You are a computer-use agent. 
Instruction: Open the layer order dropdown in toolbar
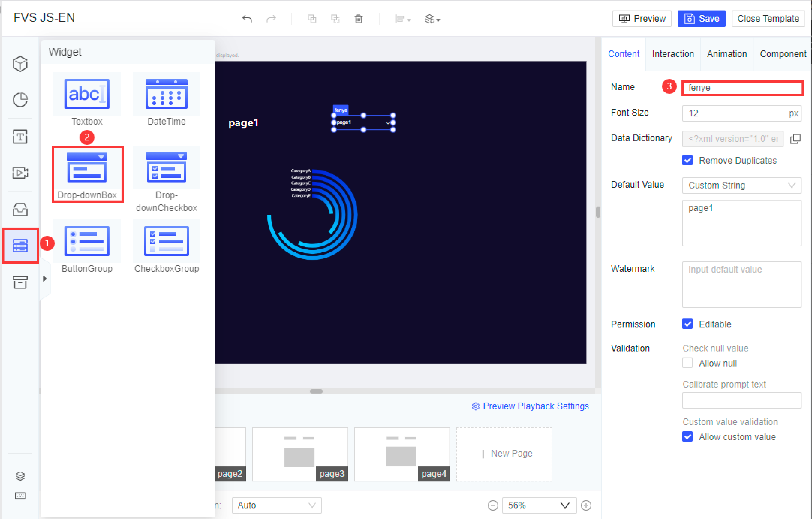[x=432, y=19]
